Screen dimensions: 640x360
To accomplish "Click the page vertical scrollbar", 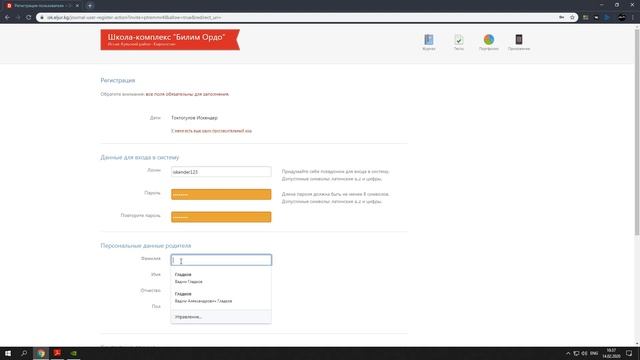I will (637, 131).
